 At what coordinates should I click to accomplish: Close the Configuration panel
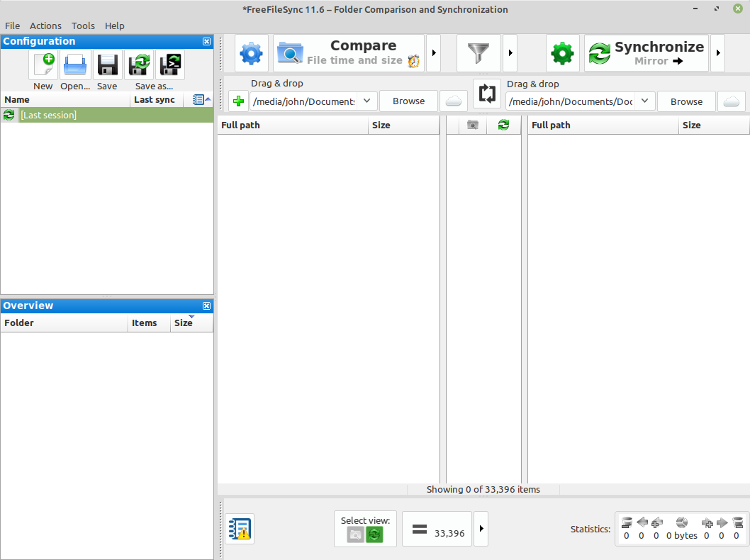click(206, 42)
